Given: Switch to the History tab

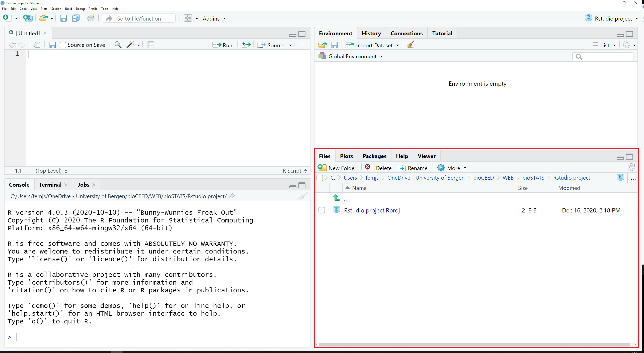Looking at the screenshot, I should (371, 33).
